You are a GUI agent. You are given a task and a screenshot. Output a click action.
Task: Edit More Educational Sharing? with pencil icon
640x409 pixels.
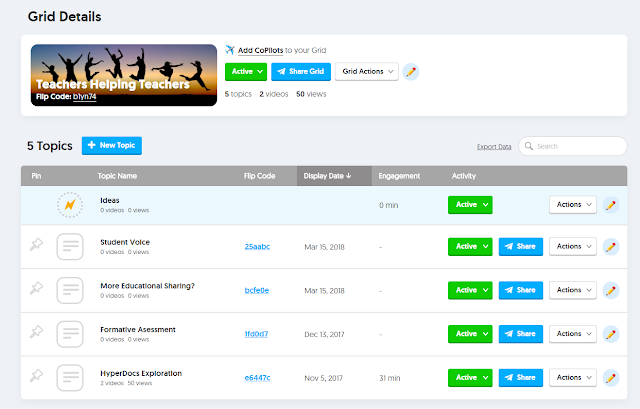point(611,291)
